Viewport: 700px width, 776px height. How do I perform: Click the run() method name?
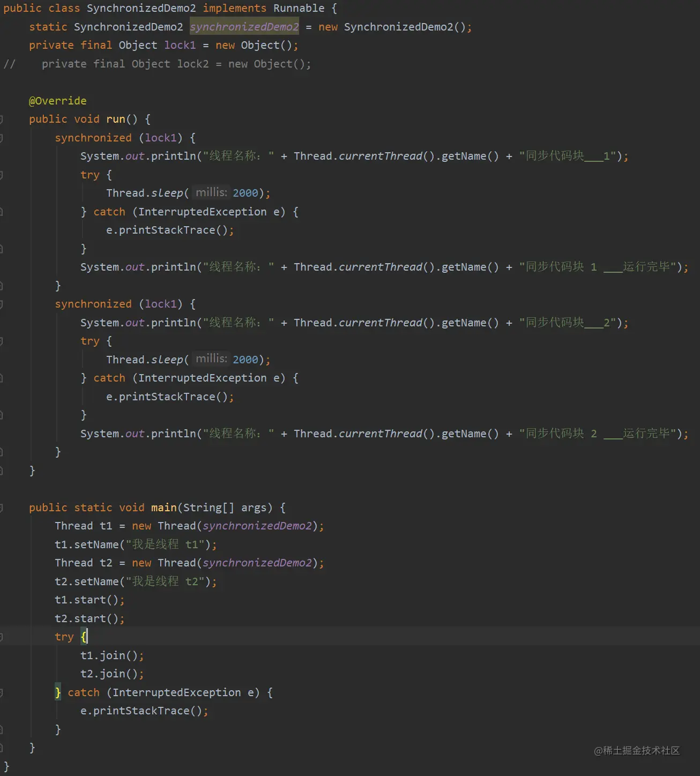116,119
